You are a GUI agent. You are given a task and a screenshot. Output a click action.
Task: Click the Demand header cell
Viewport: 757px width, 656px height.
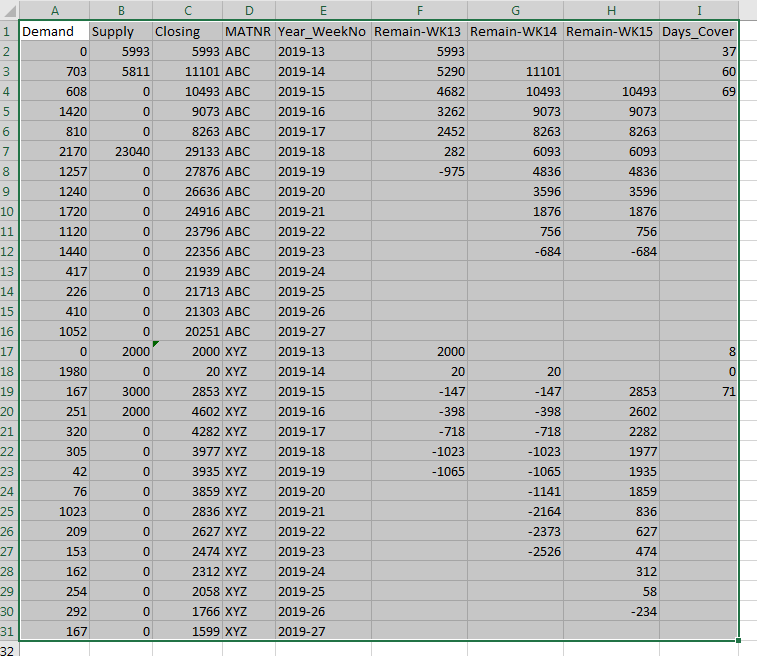pyautogui.click(x=55, y=31)
